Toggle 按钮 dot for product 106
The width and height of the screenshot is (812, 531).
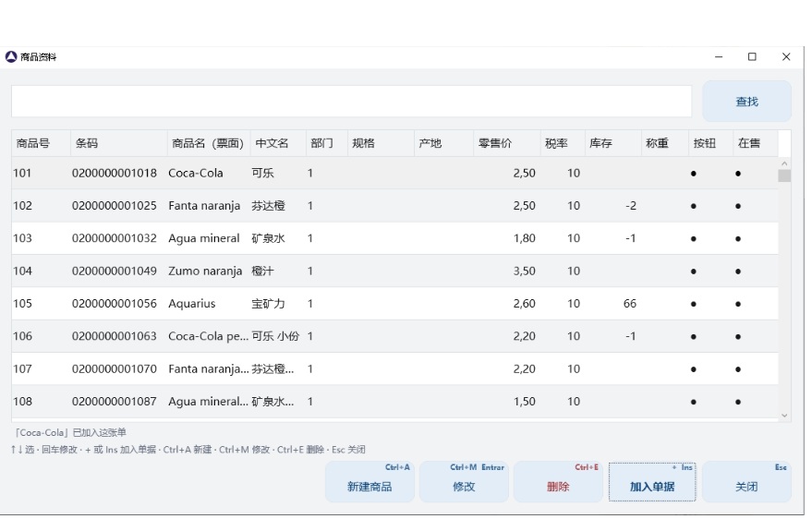coord(694,336)
